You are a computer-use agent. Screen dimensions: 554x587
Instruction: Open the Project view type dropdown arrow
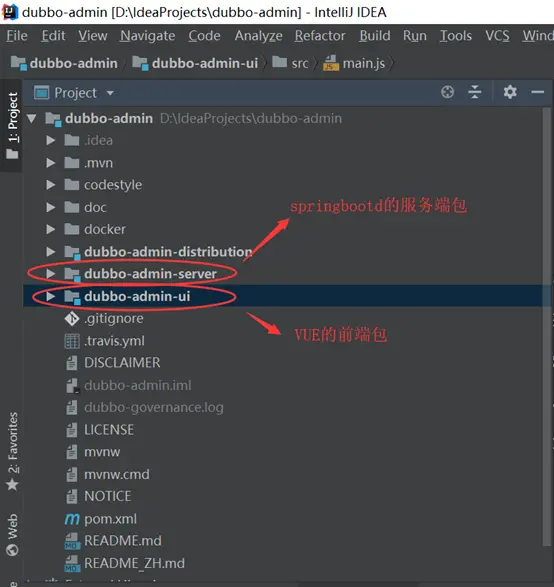pos(110,92)
